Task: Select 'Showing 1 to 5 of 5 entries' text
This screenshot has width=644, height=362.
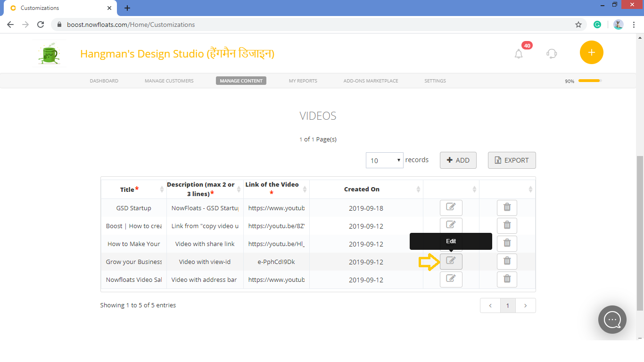Action: pos(138,305)
